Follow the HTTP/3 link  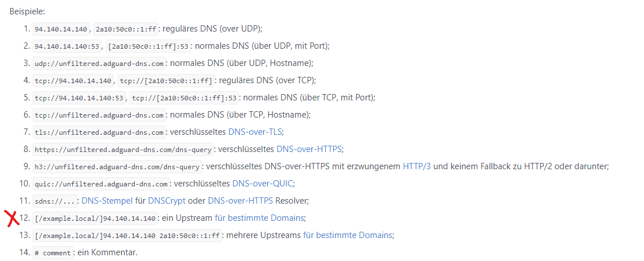pos(417,166)
